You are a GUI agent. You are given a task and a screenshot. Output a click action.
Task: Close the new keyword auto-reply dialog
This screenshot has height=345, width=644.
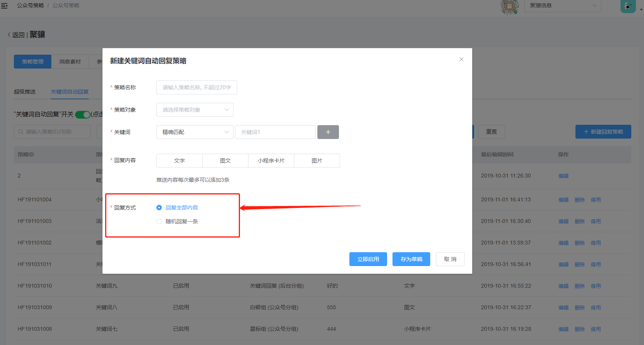tap(461, 59)
